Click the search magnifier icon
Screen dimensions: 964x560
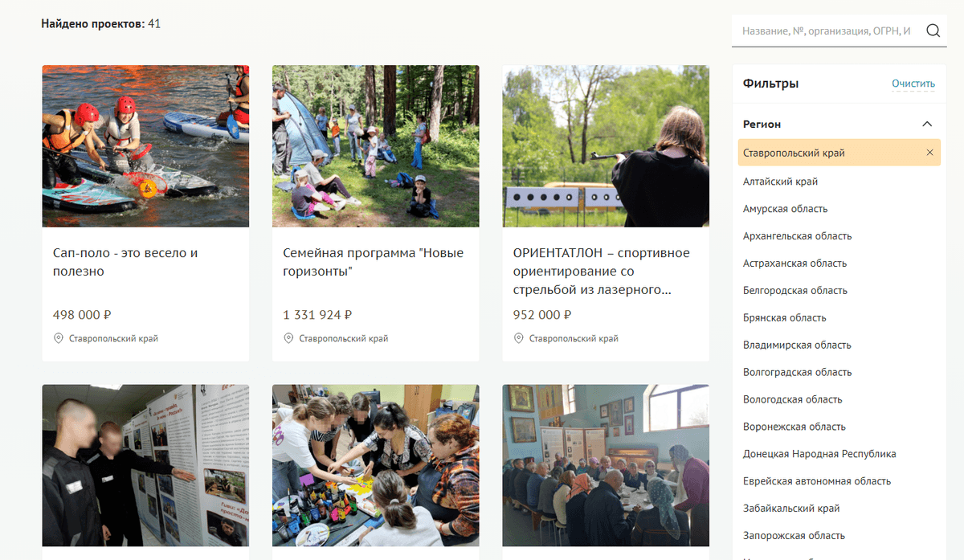[933, 31]
